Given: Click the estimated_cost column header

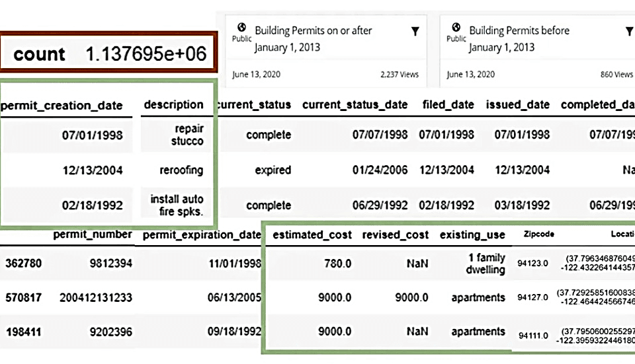Looking at the screenshot, I should click(x=312, y=235).
